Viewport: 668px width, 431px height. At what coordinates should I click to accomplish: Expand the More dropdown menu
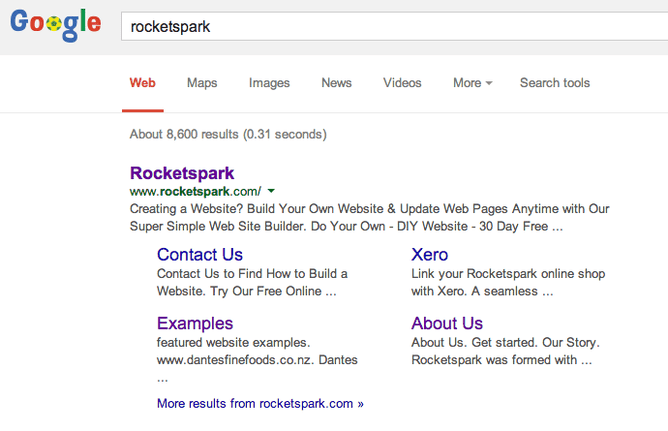(x=472, y=83)
